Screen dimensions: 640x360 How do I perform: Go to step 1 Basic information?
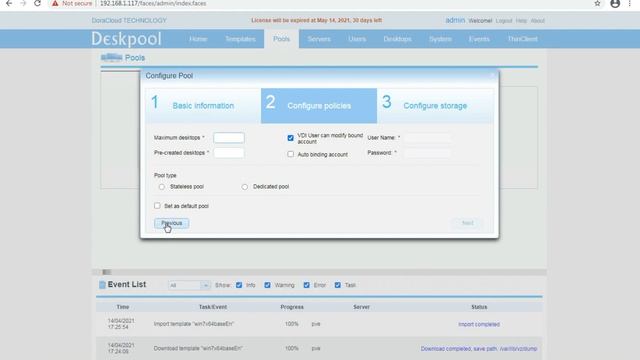203,106
